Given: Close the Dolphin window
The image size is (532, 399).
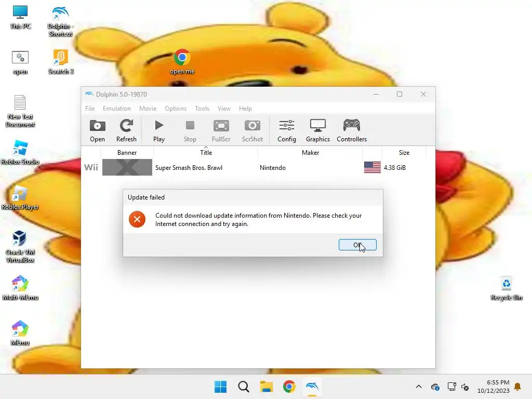Looking at the screenshot, I should [423, 95].
